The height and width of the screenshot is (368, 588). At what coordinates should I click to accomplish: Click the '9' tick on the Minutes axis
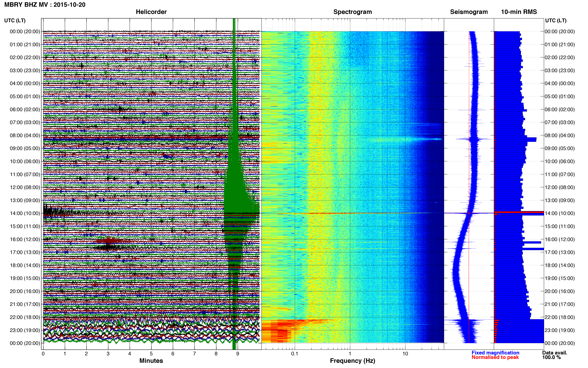coord(238,354)
